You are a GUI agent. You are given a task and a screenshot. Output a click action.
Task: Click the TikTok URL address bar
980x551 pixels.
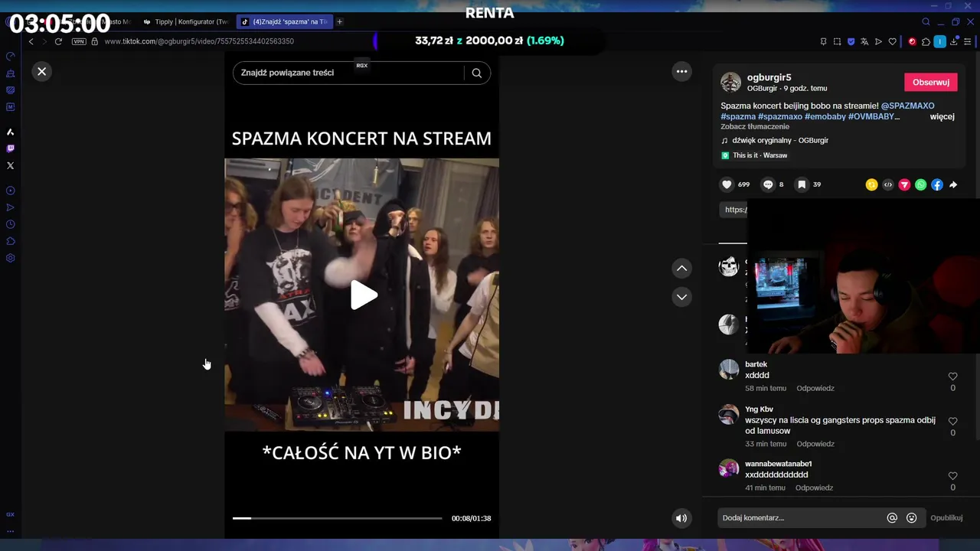(x=199, y=41)
